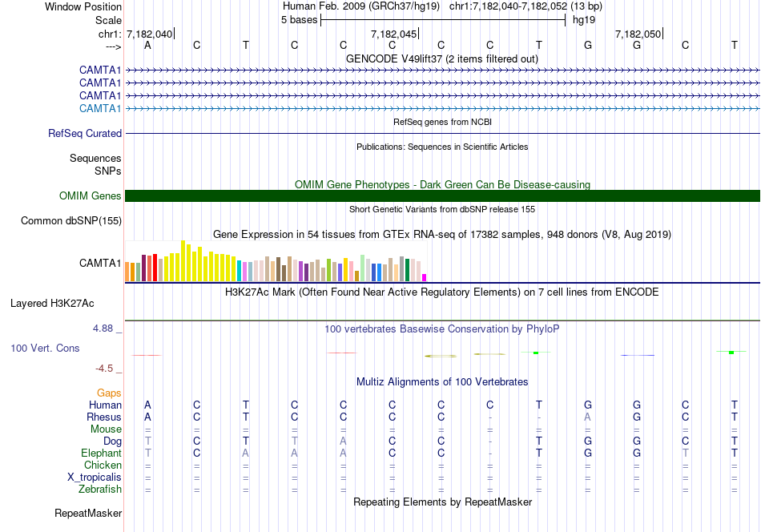Open the RefSeq Curated track label
Viewport: 761px width, 532px height.
pyautogui.click(x=85, y=133)
